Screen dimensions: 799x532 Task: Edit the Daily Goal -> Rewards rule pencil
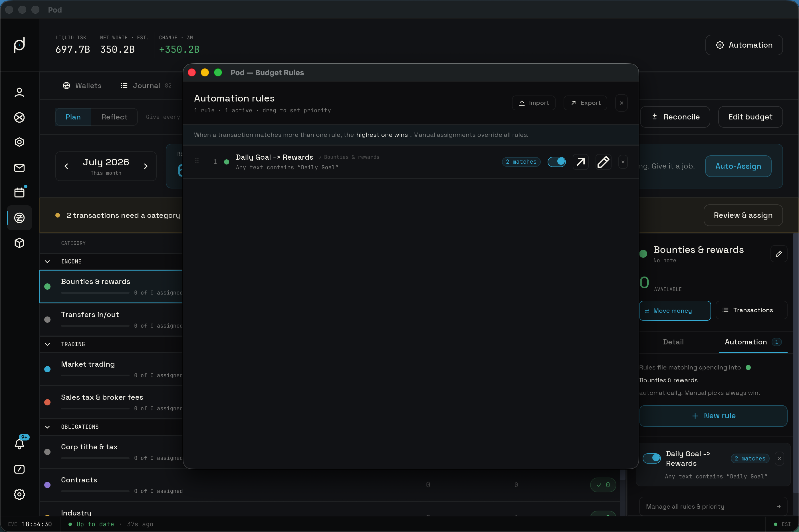click(604, 162)
